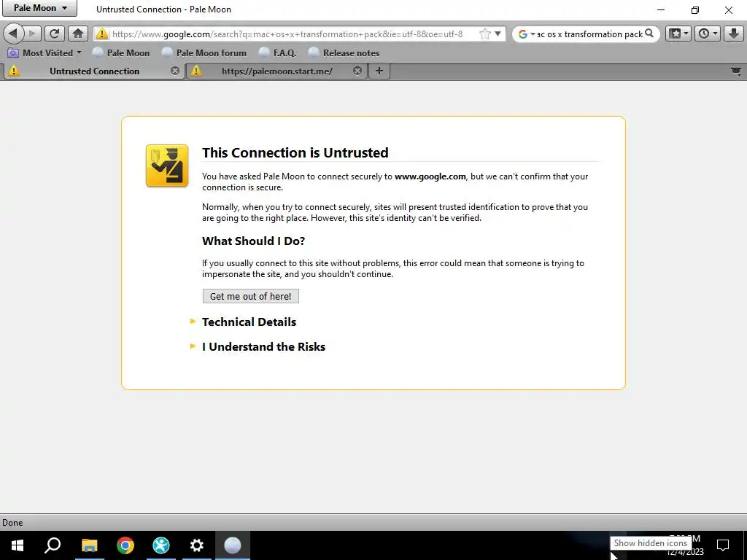The image size is (747, 560).
Task: Open the Home page button
Action: pyautogui.click(x=77, y=34)
